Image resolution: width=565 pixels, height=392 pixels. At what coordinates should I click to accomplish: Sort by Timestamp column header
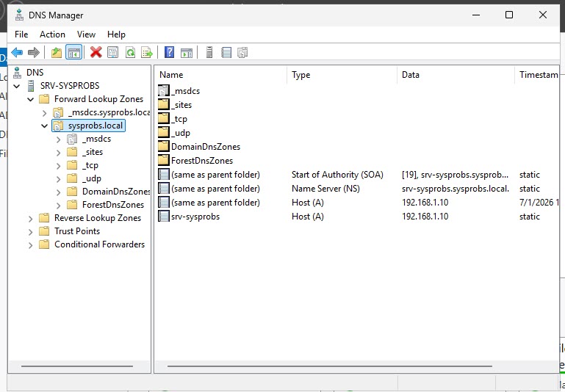tap(537, 75)
